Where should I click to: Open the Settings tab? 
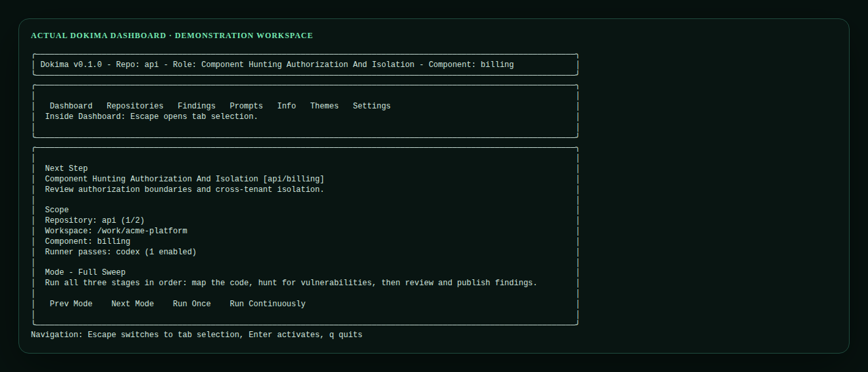point(372,106)
